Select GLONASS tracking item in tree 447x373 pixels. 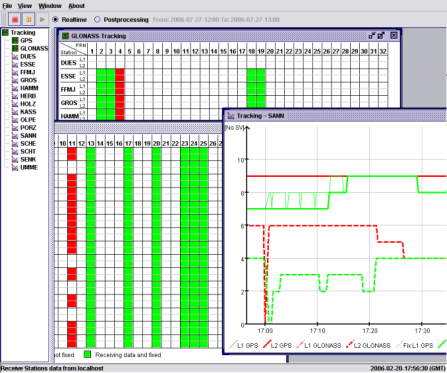tap(30, 48)
